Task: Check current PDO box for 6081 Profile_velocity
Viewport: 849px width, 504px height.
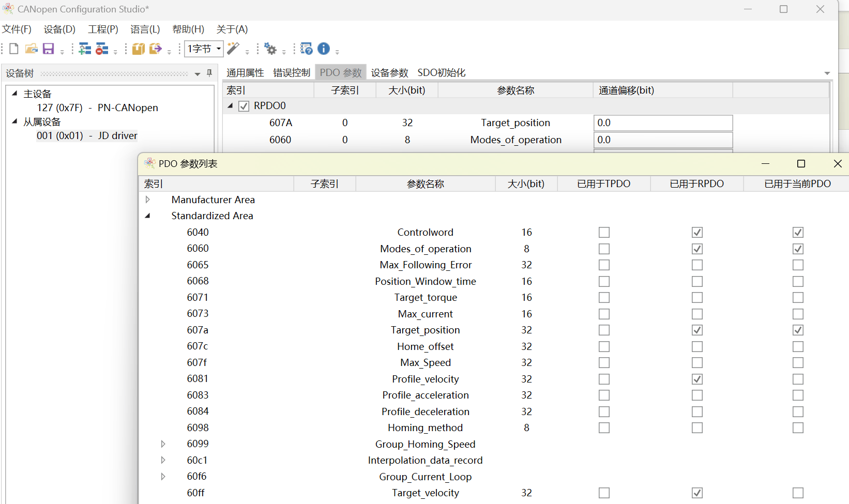Action: [798, 379]
